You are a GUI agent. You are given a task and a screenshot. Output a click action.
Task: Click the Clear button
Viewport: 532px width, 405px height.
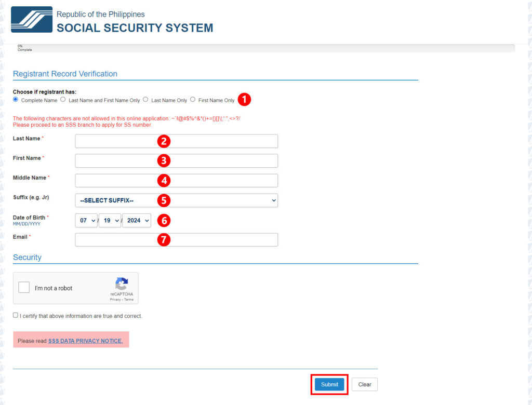(x=364, y=384)
